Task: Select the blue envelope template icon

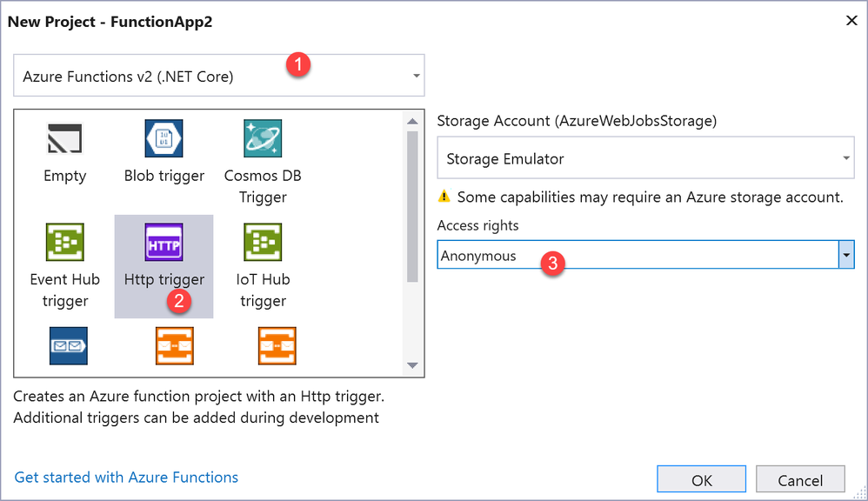Action: [69, 345]
